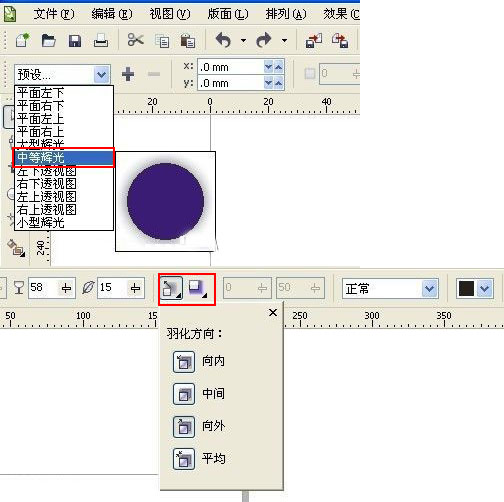Click the Open folder icon
The width and height of the screenshot is (504, 502).
click(48, 41)
